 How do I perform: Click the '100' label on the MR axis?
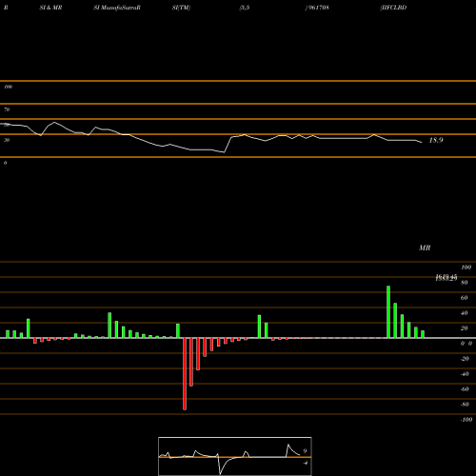coord(466,268)
